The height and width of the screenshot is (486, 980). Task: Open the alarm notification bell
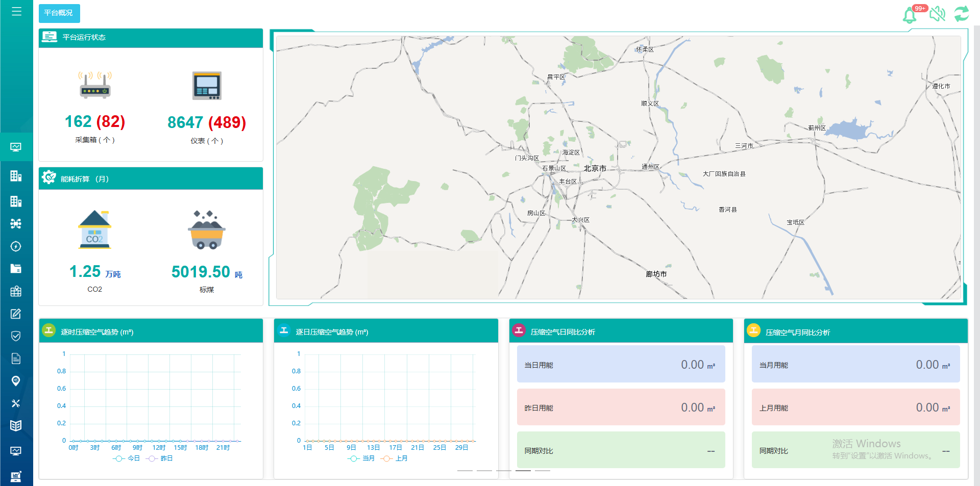point(910,15)
